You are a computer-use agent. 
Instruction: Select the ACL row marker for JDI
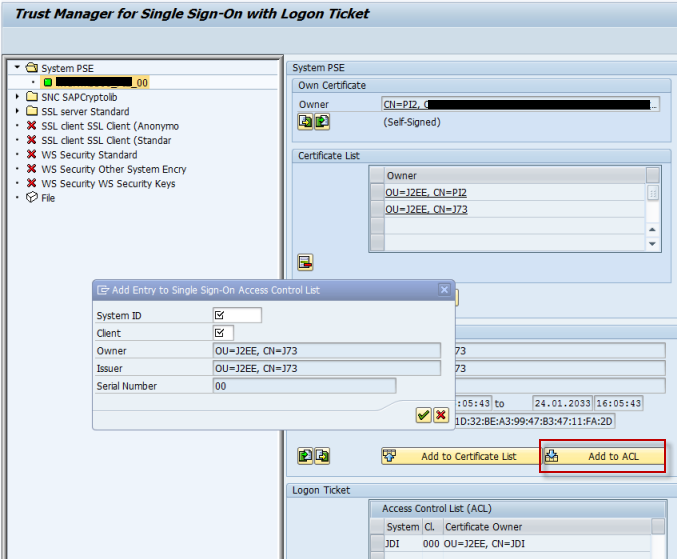[x=377, y=543]
